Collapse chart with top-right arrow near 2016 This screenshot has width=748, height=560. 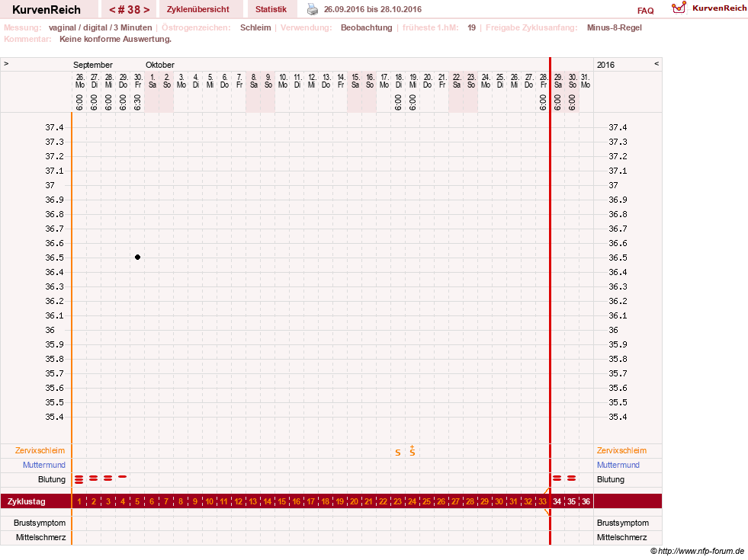click(657, 63)
